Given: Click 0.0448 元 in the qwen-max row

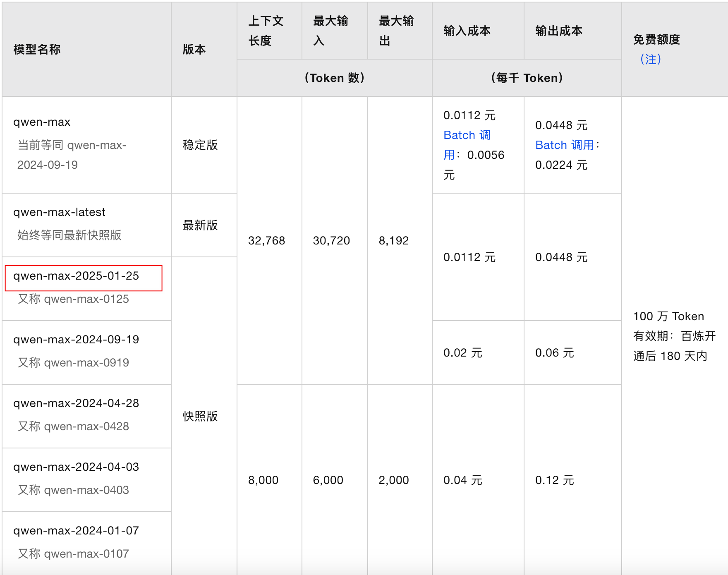Looking at the screenshot, I should (561, 125).
